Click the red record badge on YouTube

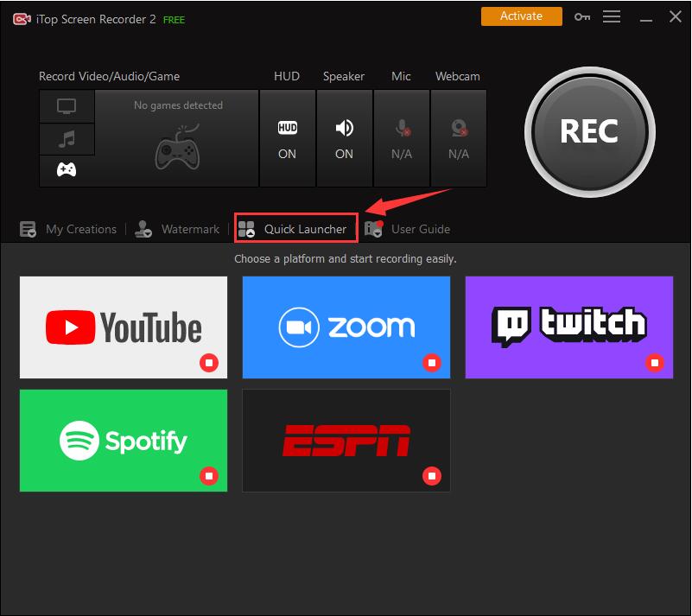[x=209, y=362]
